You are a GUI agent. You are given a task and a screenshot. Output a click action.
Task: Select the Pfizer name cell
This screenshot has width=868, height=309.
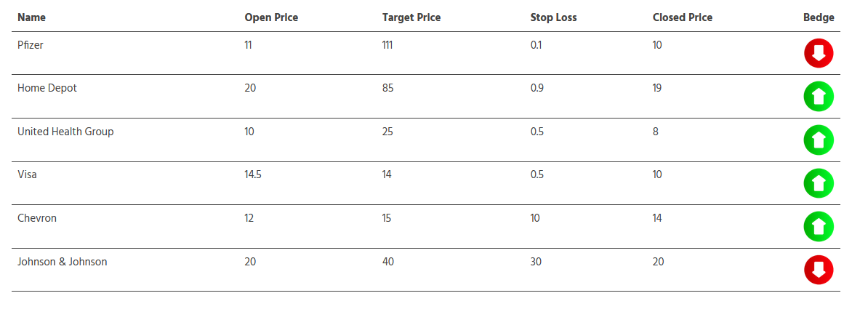(x=31, y=45)
